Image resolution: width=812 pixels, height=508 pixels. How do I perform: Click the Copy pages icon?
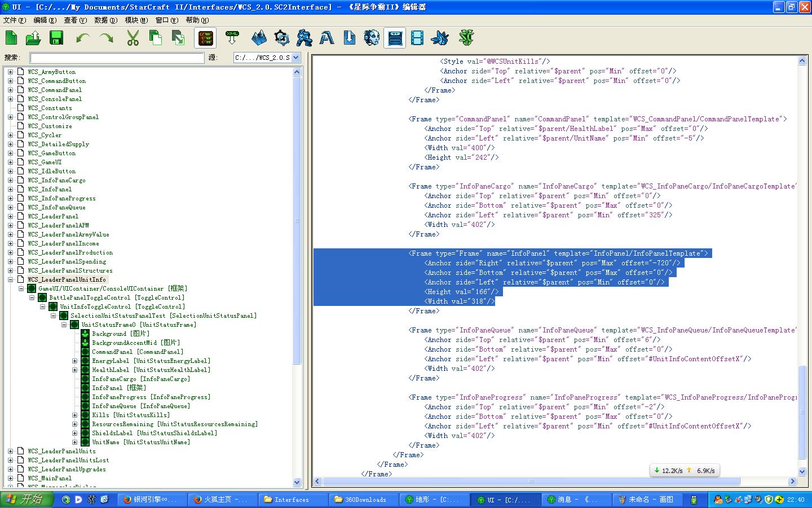click(x=155, y=38)
